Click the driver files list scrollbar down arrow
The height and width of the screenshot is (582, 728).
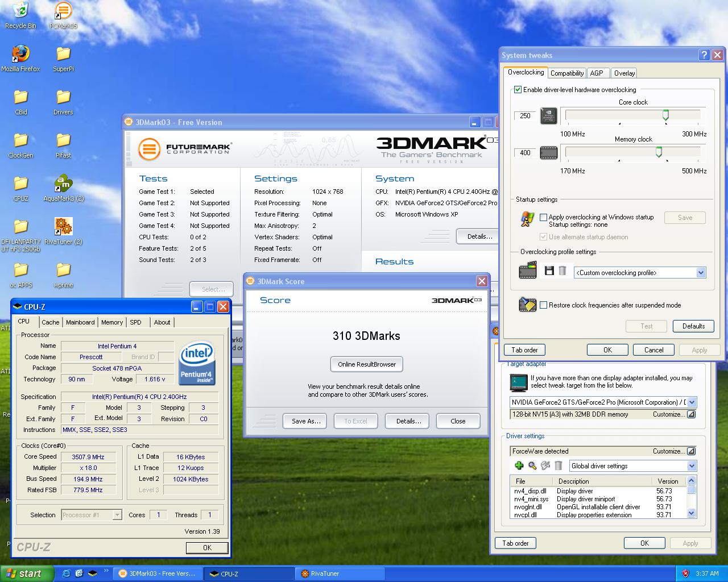[x=692, y=513]
